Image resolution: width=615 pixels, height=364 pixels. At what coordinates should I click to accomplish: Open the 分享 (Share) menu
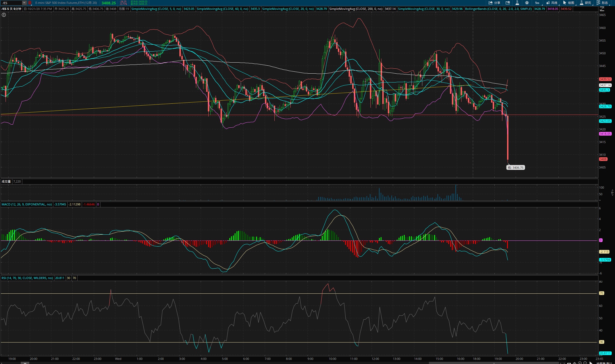coord(494,3)
